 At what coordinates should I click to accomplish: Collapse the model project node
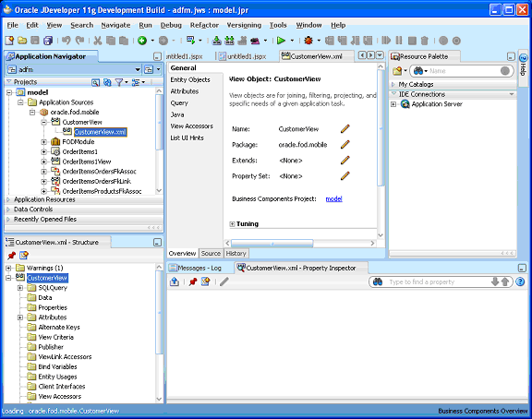[9, 92]
